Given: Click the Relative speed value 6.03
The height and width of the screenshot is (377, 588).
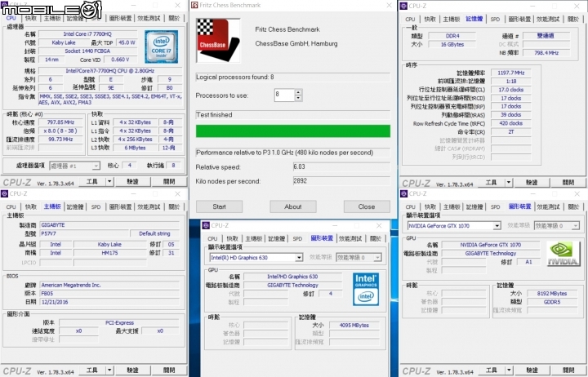Looking at the screenshot, I should [x=341, y=166].
